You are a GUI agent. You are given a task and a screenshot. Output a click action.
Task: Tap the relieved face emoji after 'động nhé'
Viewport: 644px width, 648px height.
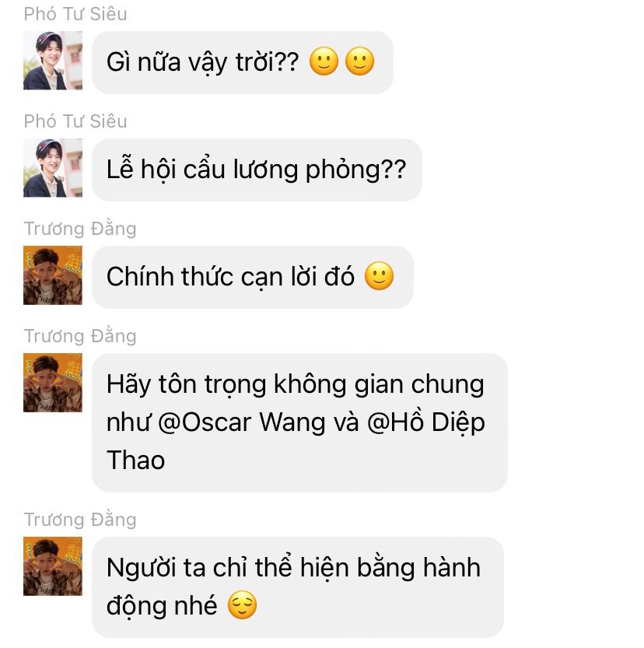[x=243, y=605]
